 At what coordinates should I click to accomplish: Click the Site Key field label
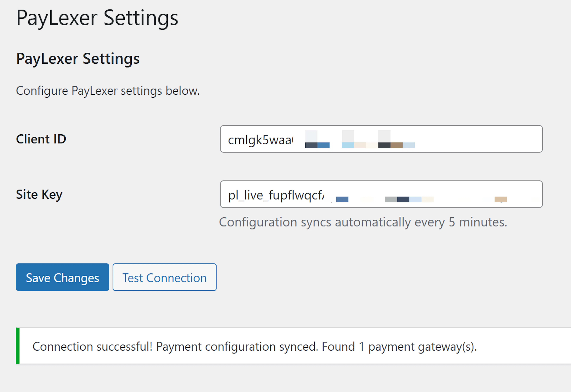(39, 195)
